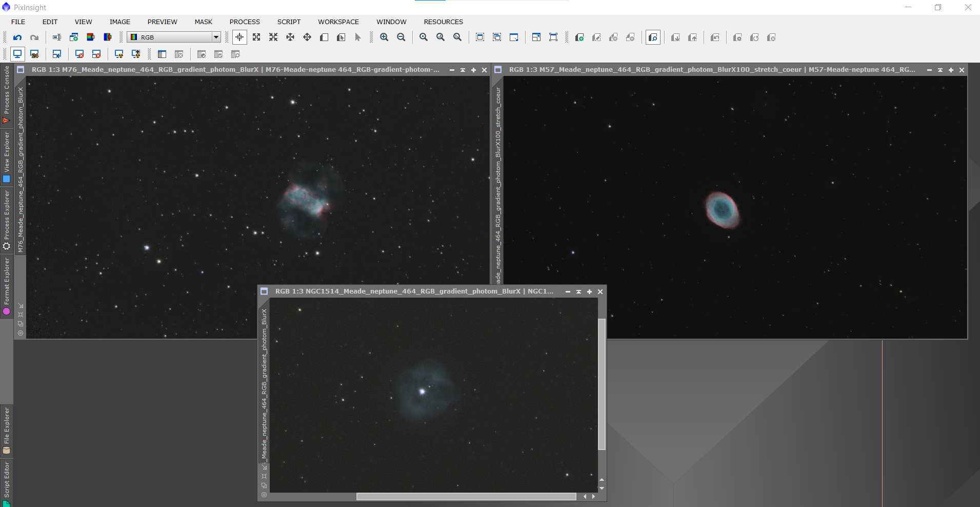
Task: Open the EDIT menu
Action: click(50, 22)
